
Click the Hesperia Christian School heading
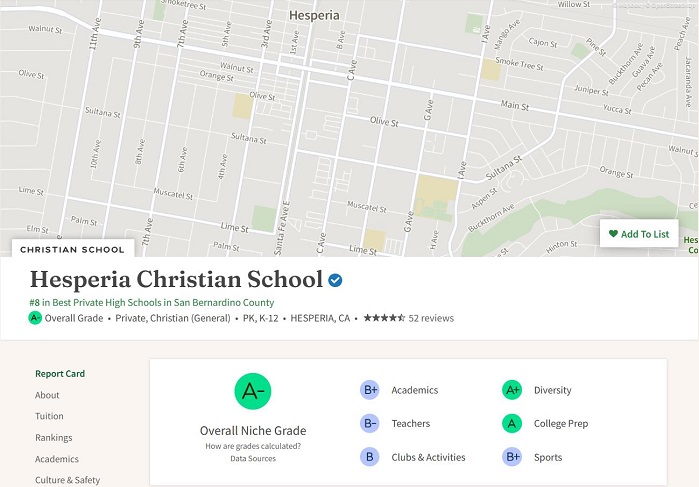click(176, 279)
